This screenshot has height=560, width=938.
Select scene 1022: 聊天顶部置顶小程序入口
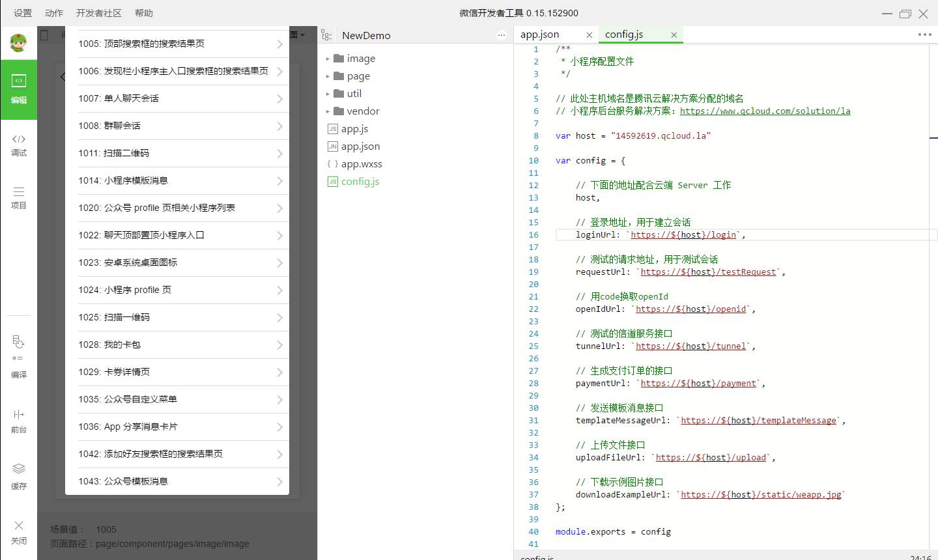177,235
